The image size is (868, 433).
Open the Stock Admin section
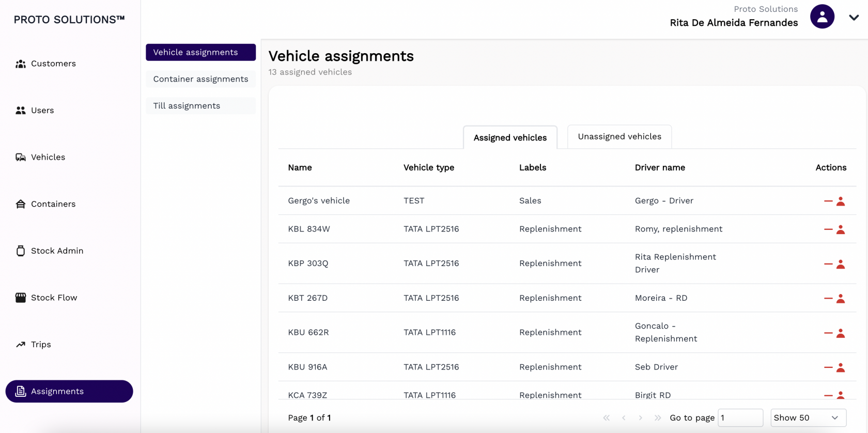point(49,251)
